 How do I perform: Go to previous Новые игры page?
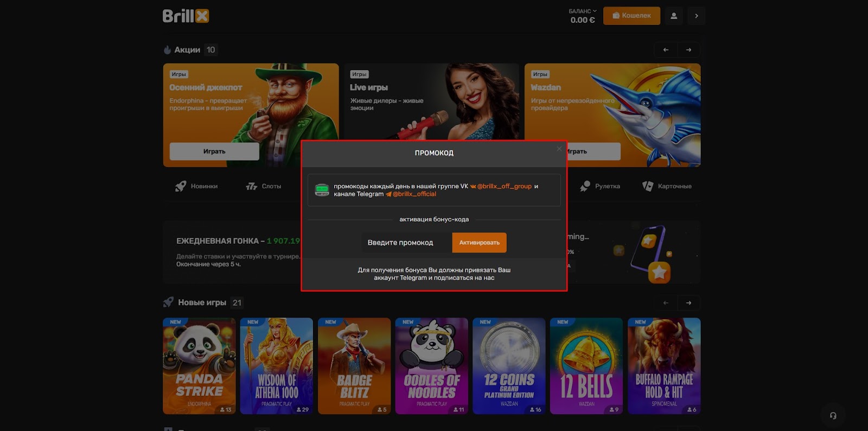pos(666,303)
